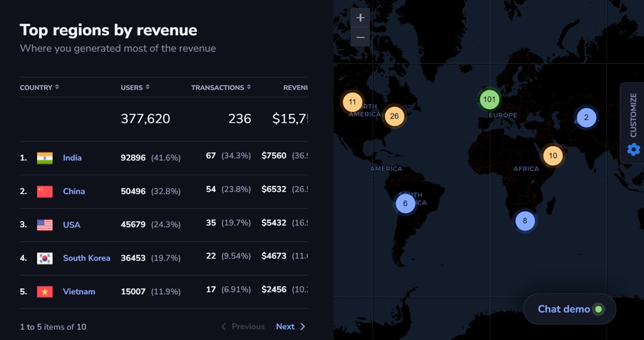This screenshot has width=644, height=340.
Task: Open the Customize settings gear
Action: (x=633, y=150)
